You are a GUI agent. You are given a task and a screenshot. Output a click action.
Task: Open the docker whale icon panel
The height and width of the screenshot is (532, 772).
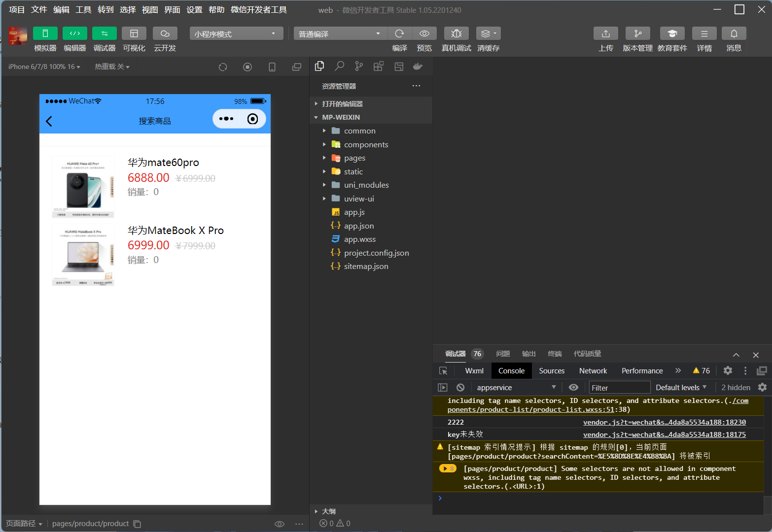point(418,66)
